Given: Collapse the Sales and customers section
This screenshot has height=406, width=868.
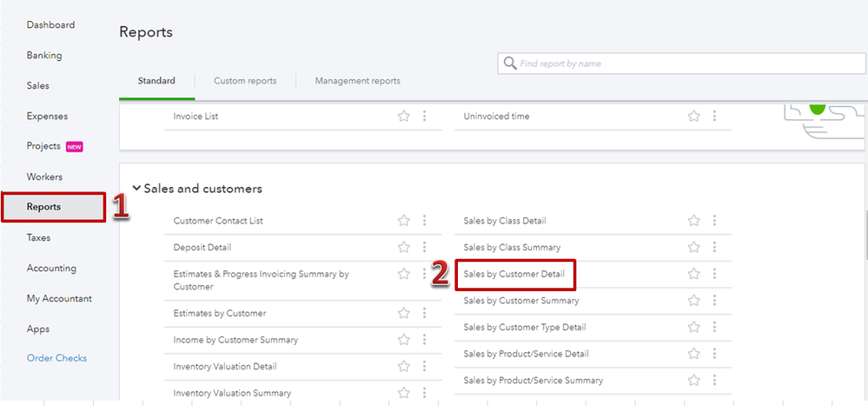Looking at the screenshot, I should tap(136, 189).
